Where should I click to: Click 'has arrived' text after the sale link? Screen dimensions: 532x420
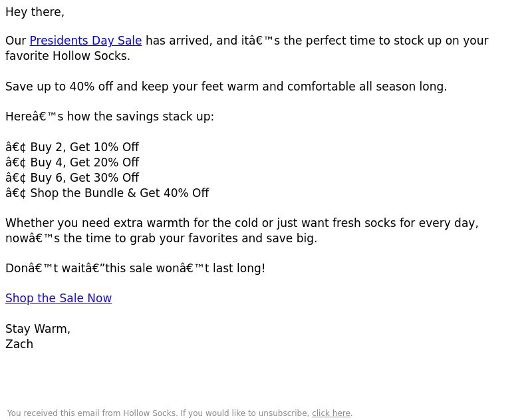click(x=179, y=41)
